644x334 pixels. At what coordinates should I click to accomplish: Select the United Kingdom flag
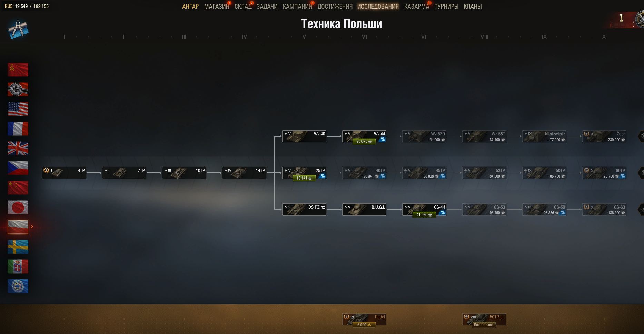point(18,148)
